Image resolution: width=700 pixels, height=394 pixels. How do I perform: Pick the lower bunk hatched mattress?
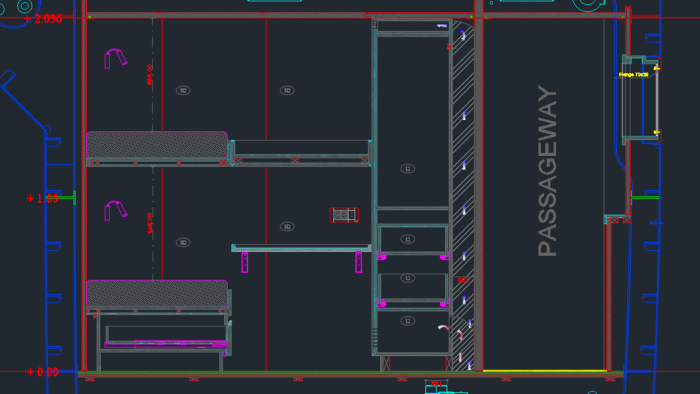[157, 293]
